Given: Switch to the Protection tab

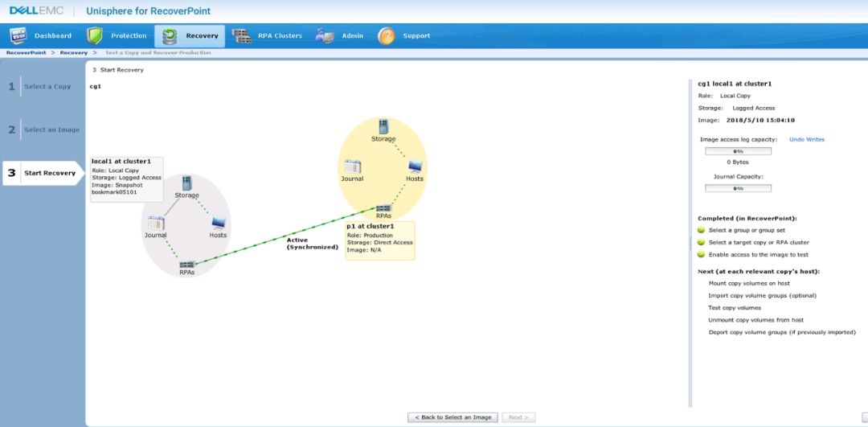Looking at the screenshot, I should point(117,36).
